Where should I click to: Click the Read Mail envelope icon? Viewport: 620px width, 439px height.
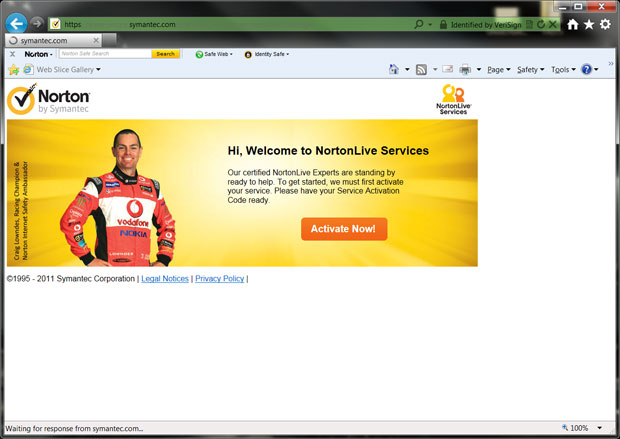click(448, 70)
